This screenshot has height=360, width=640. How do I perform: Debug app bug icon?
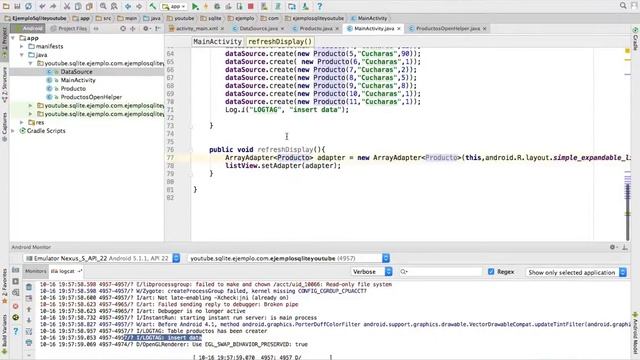217,6
